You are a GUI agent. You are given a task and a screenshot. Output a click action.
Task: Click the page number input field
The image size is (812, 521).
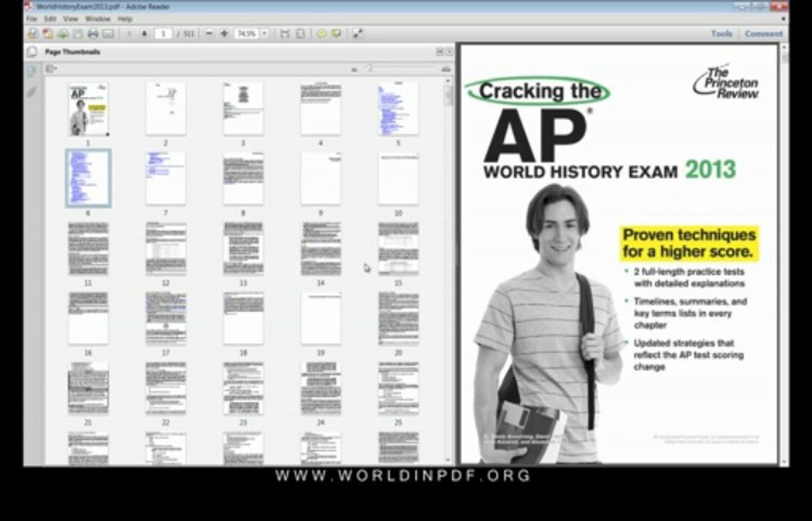coord(163,34)
